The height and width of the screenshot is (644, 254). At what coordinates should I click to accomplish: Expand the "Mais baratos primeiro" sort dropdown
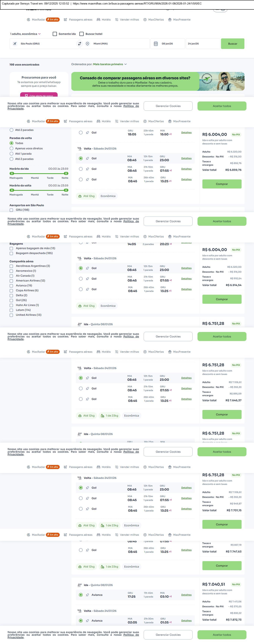pos(110,64)
